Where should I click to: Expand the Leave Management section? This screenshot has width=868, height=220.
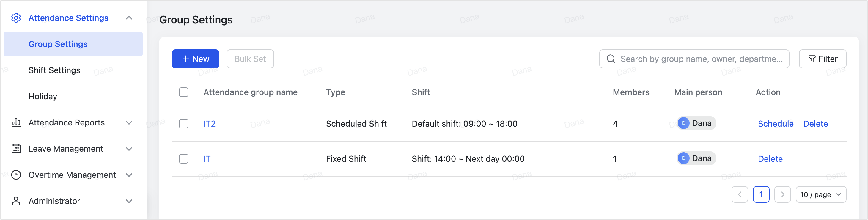(129, 149)
